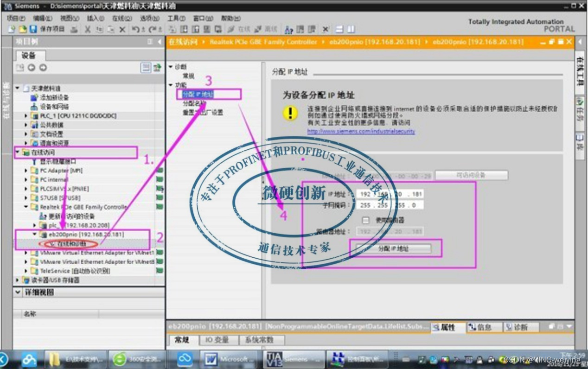The height and width of the screenshot is (369, 588).
Task: Click the Save project disk icon
Action: 33,29
